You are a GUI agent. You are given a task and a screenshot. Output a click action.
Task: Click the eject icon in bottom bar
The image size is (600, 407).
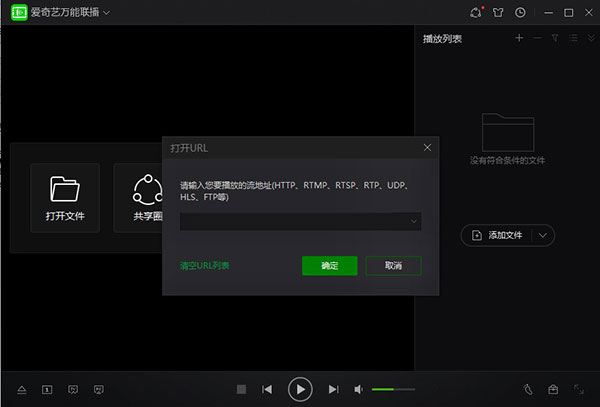(x=22, y=389)
